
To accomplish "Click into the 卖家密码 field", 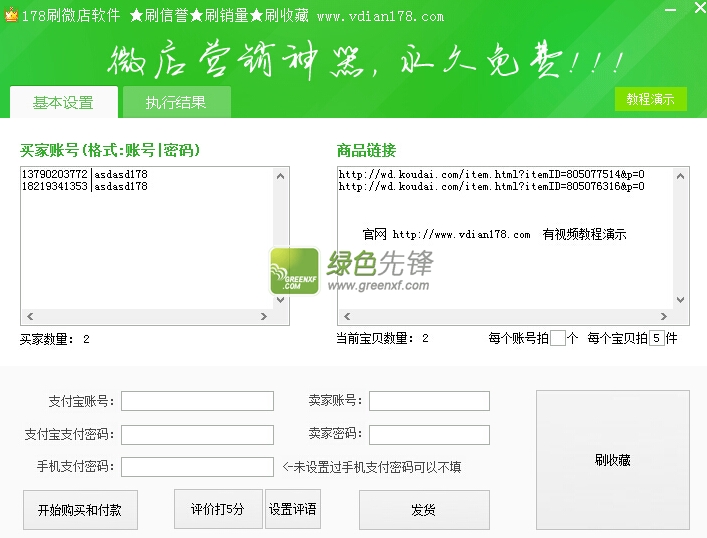I will 429,435.
